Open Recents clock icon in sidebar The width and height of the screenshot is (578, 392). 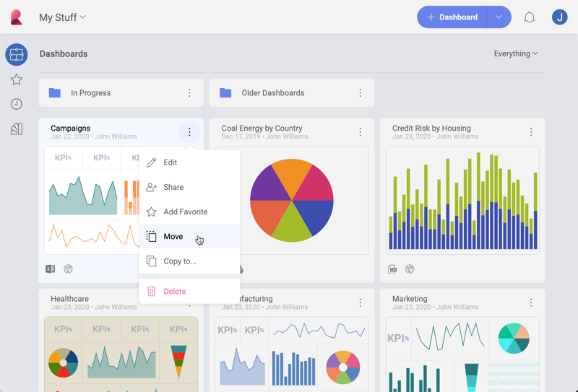[x=16, y=104]
